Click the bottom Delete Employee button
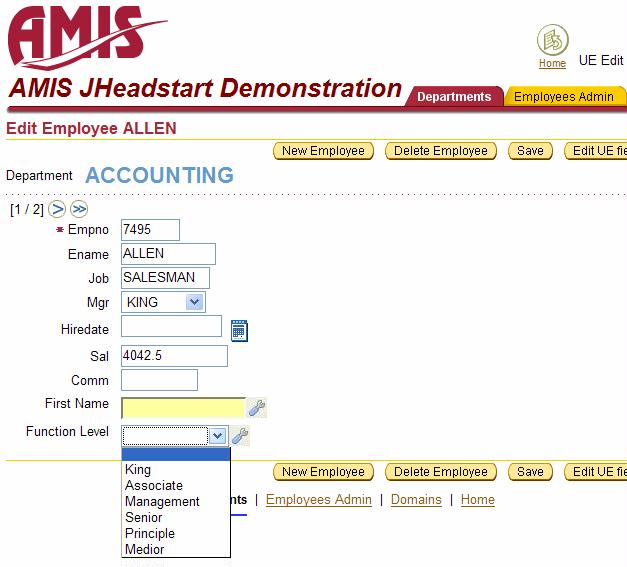Image resolution: width=627 pixels, height=567 pixels. click(441, 472)
